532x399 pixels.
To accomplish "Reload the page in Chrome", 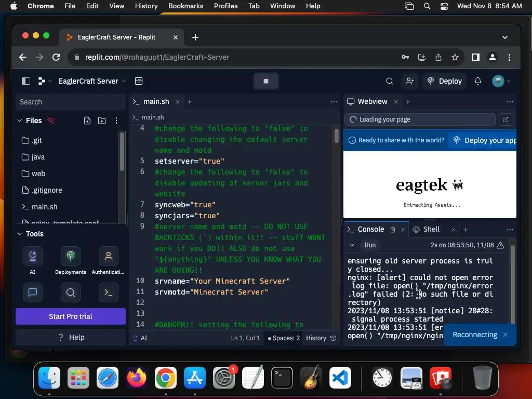I will (56, 57).
